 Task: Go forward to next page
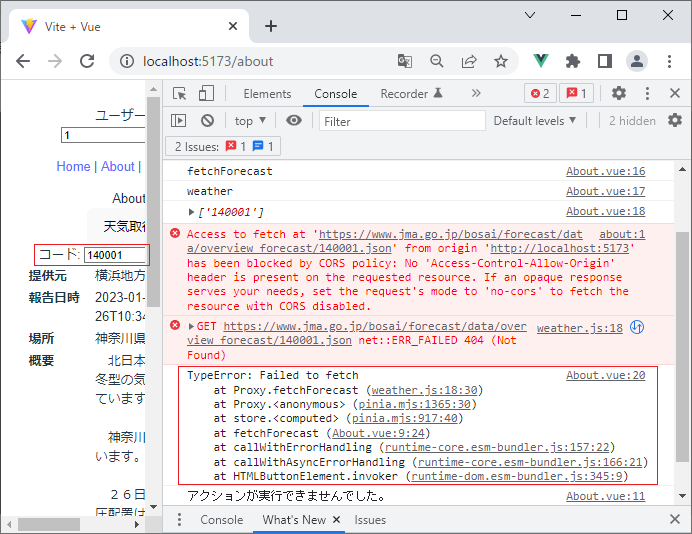click(55, 61)
